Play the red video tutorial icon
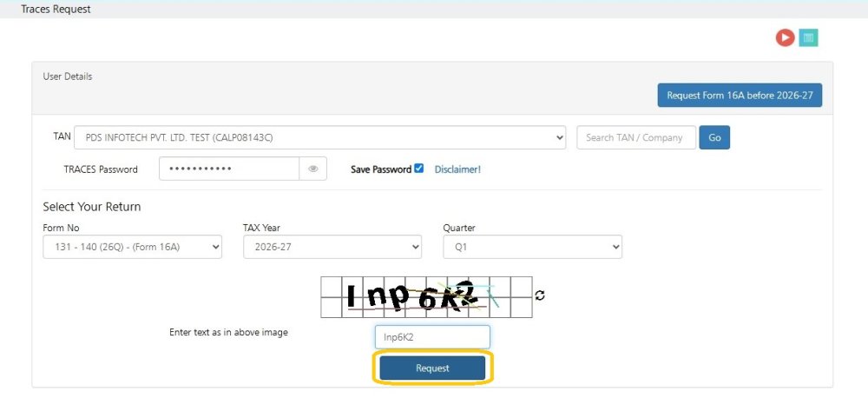Image resolution: width=868 pixels, height=418 pixels. (785, 37)
